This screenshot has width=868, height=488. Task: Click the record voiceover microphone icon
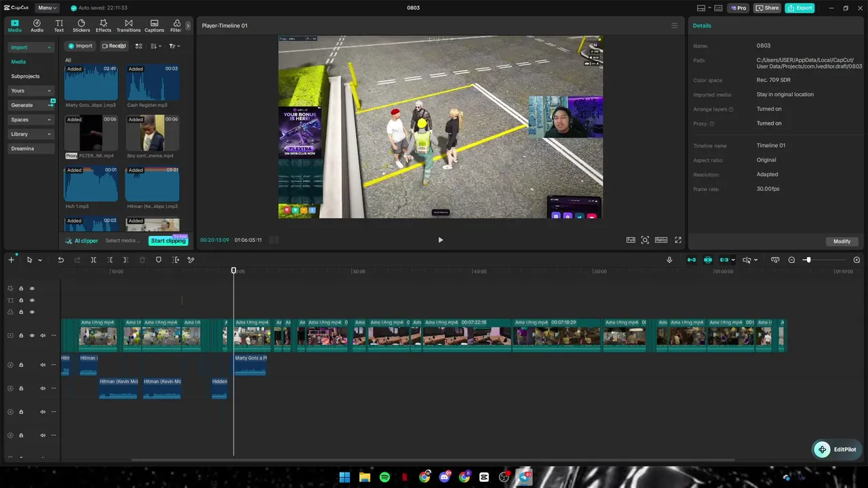(x=669, y=260)
